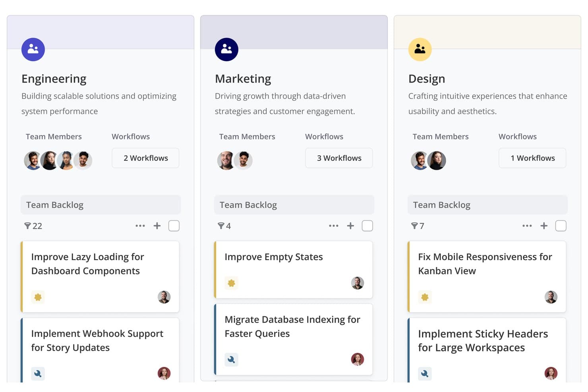Add a story to Design backlog
The height and width of the screenshot is (392, 588).
point(544,226)
